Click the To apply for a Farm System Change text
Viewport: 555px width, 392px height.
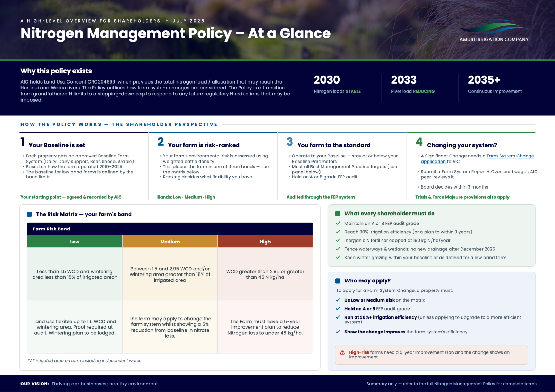pos(394,290)
